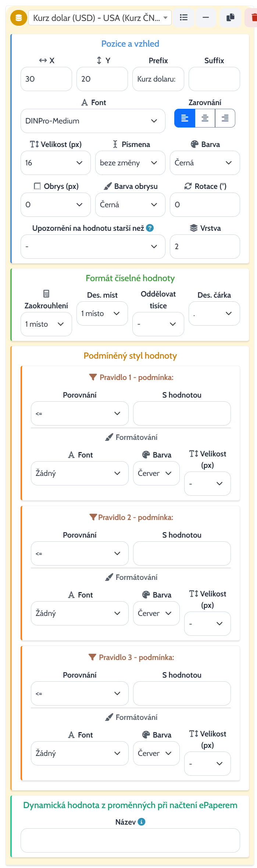Open the list view icon button

click(184, 17)
